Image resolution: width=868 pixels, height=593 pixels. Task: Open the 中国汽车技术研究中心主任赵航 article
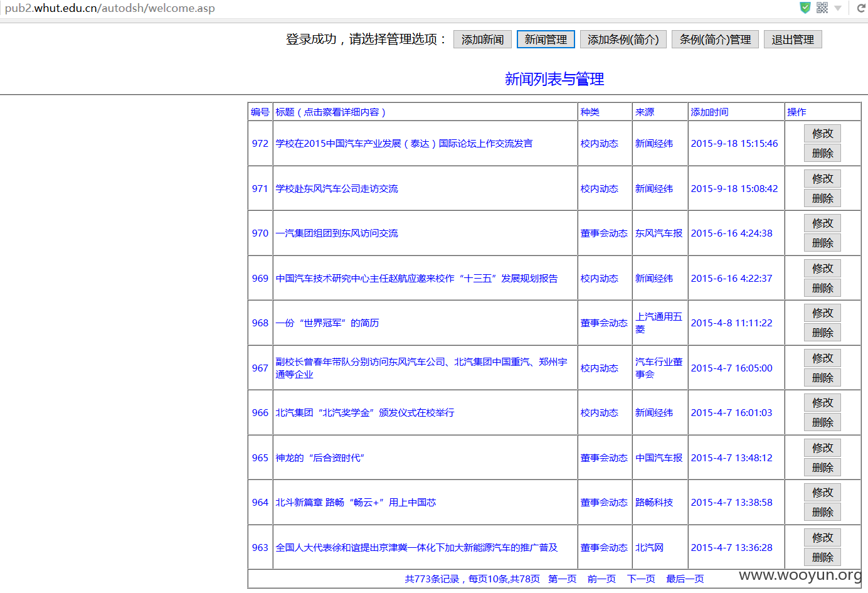(x=416, y=279)
